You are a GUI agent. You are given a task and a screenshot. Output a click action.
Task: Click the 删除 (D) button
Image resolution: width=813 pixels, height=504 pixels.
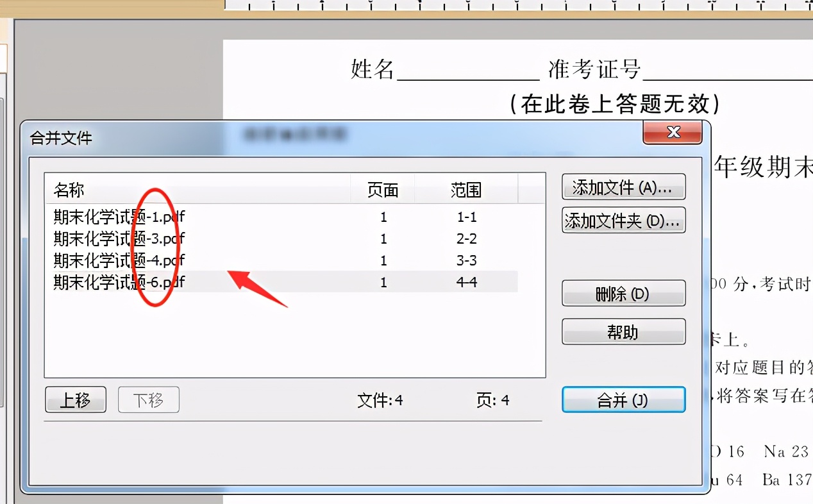623,294
